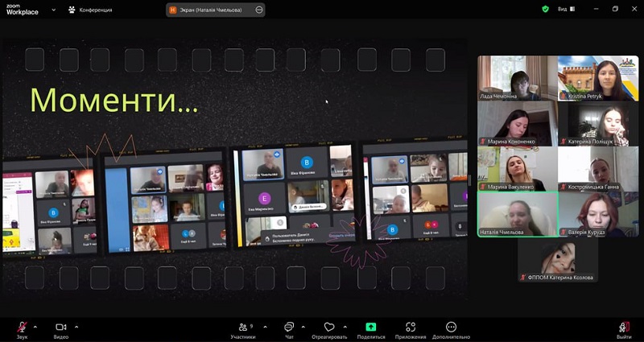Restore the Zoom window size
Viewport: 644px width, 342px height.
(615, 9)
